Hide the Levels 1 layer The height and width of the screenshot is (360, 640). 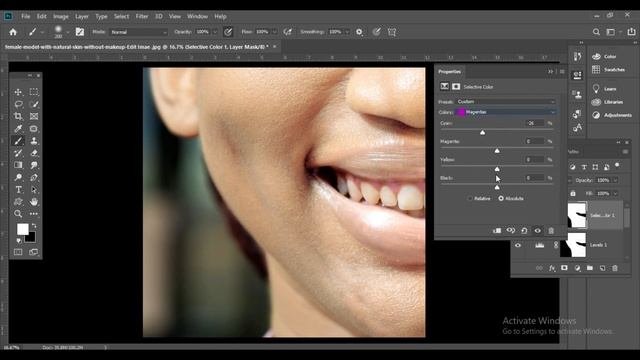click(x=518, y=245)
